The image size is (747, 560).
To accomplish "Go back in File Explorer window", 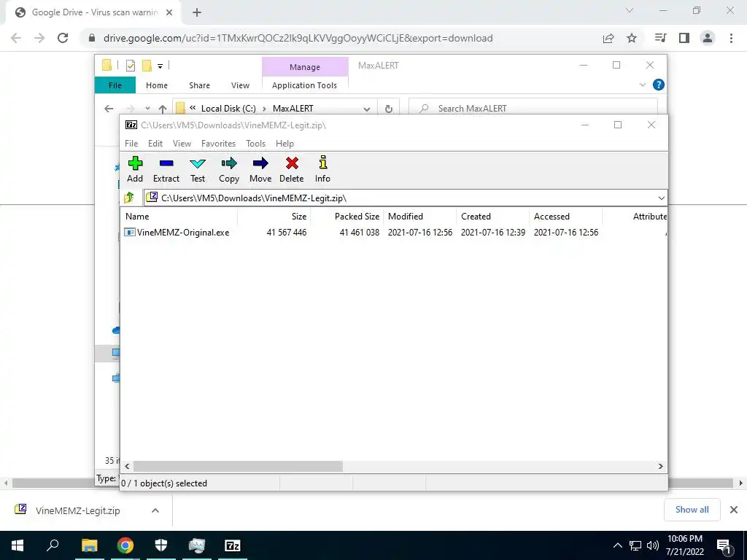I will [x=109, y=109].
